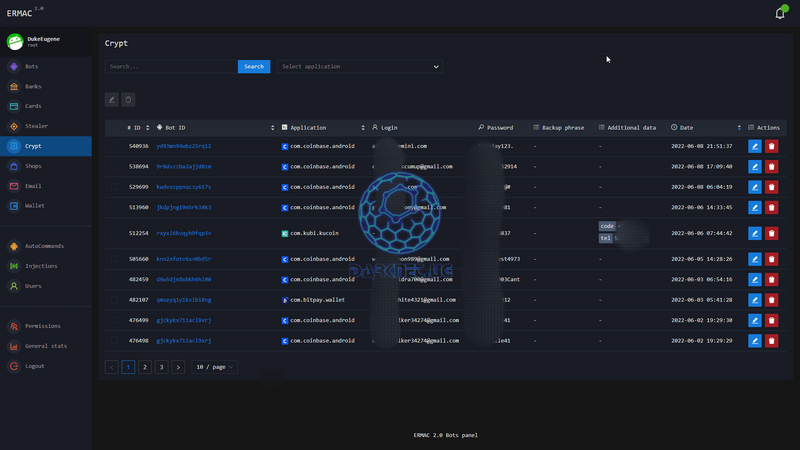Click the DukeEugene user avatar
Viewport: 800px width, 450px height.
coord(15,41)
